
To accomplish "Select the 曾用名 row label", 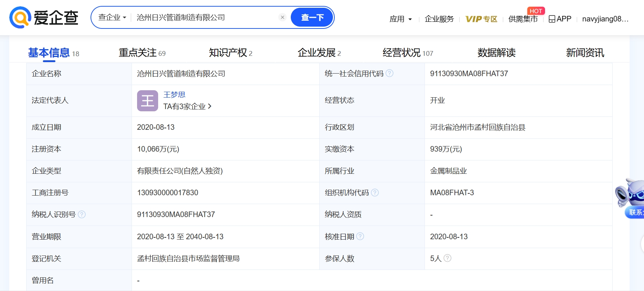I will pyautogui.click(x=43, y=280).
